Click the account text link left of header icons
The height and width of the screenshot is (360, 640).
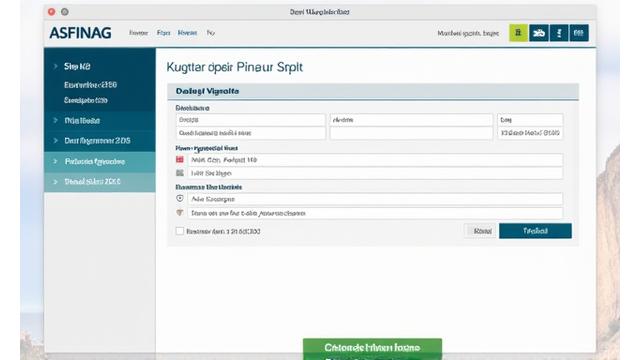468,33
